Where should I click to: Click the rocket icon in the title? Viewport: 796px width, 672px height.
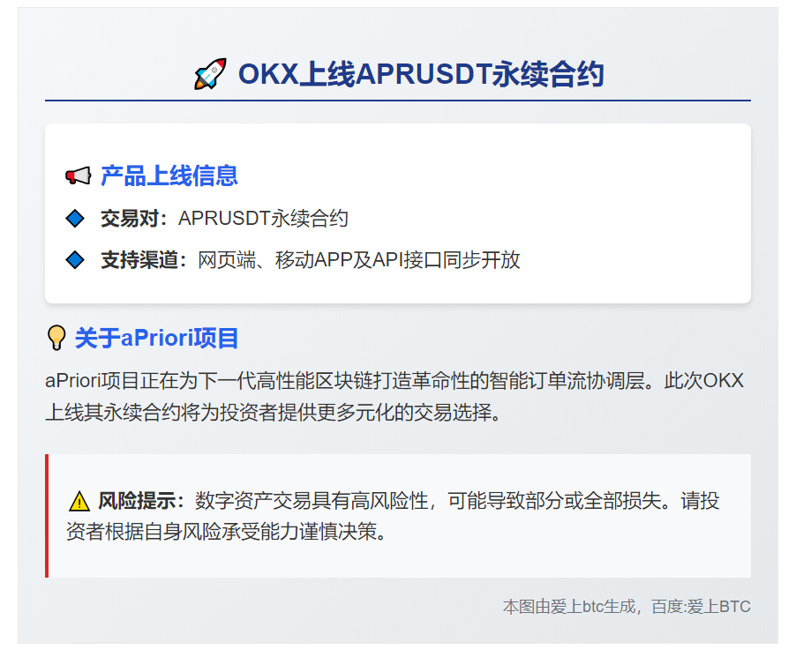[x=210, y=74]
